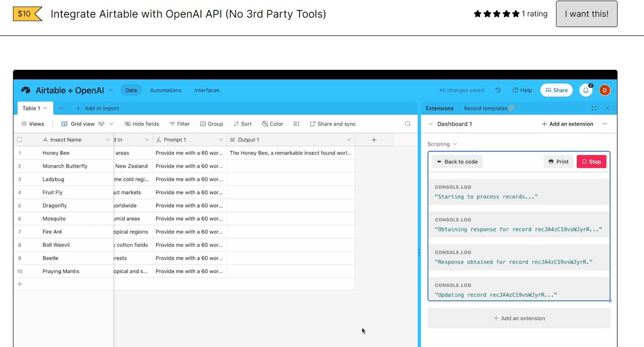Expand the Airtable + OpenAI base name dropdown

tap(111, 91)
